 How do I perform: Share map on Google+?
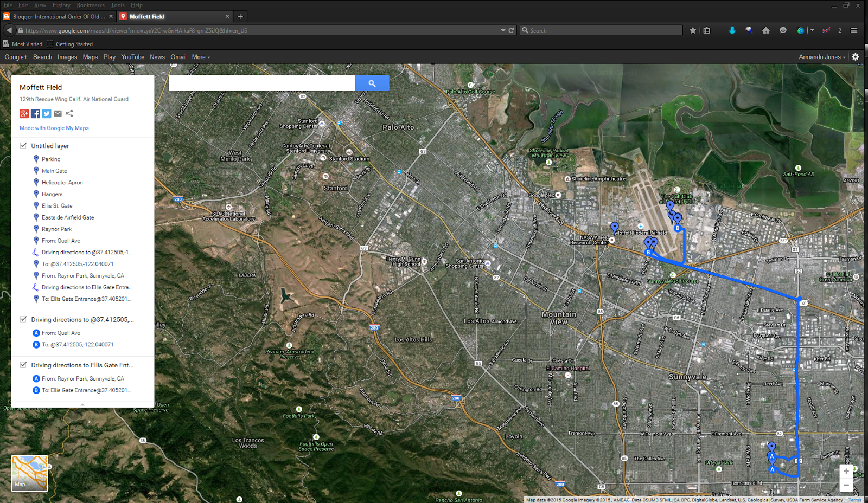[x=24, y=113]
